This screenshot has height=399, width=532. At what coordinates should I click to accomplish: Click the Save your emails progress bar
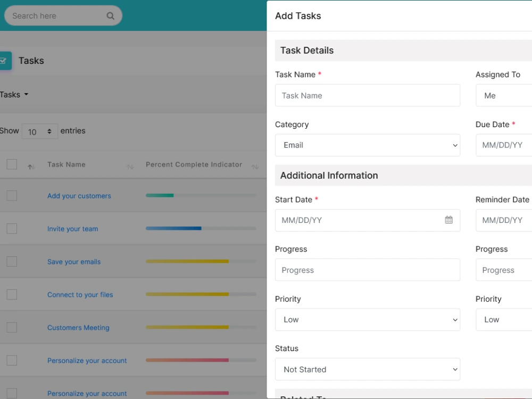coord(201,261)
